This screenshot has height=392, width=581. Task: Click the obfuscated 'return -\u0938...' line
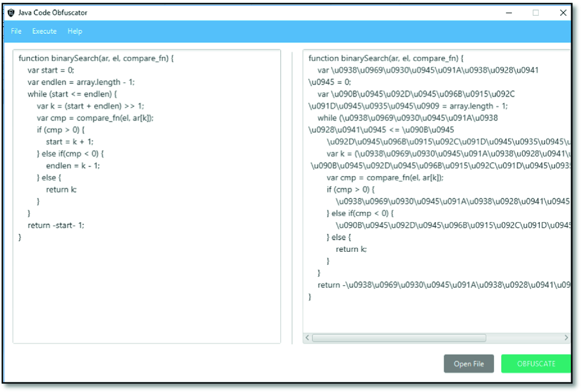(444, 285)
